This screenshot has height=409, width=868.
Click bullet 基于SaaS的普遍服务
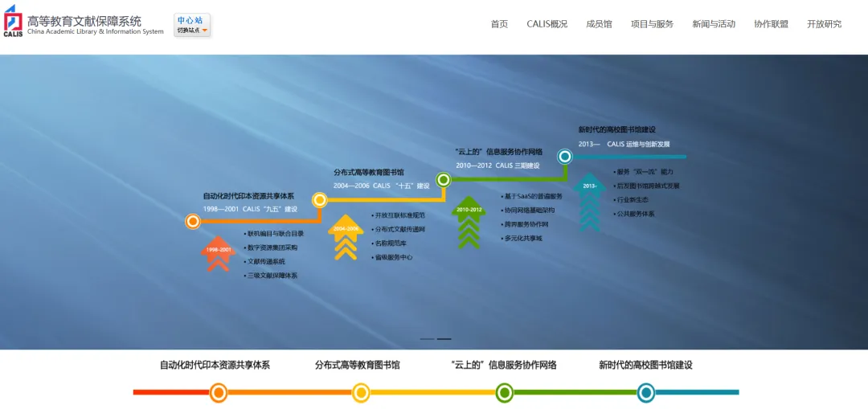pyautogui.click(x=531, y=197)
